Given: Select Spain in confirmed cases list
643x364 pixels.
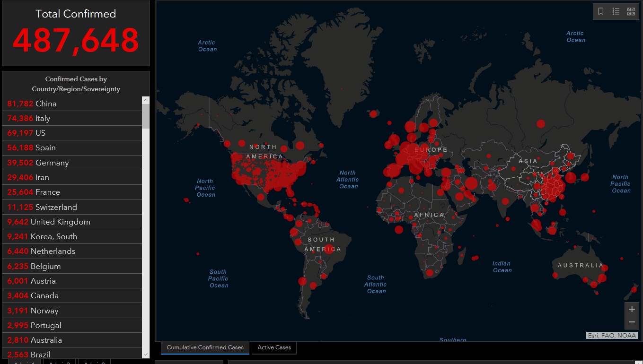Looking at the screenshot, I should point(72,147).
